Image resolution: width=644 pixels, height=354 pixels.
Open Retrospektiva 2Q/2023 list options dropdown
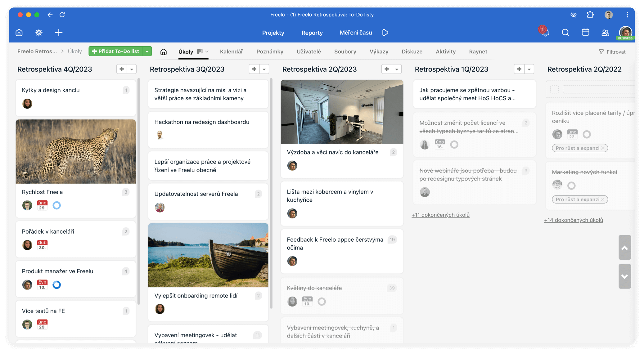(397, 69)
